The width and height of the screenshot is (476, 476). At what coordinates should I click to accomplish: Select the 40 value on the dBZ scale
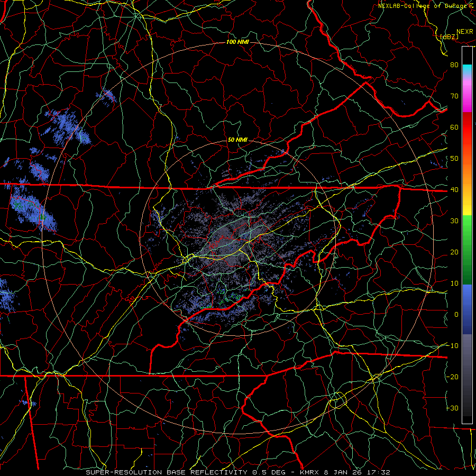(x=454, y=190)
